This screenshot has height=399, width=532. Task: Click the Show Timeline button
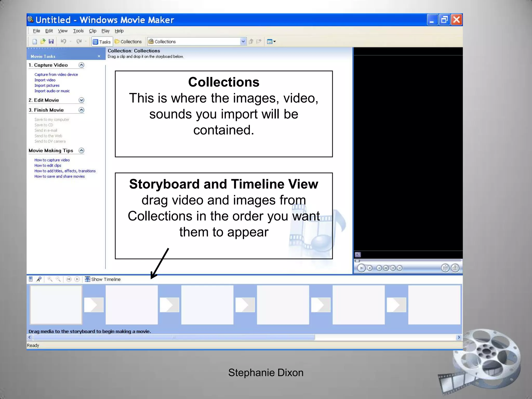[103, 279]
